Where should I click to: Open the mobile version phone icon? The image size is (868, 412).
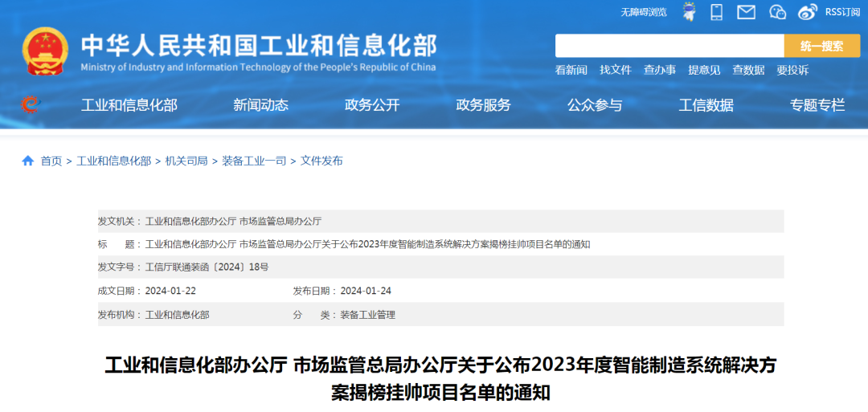717,11
